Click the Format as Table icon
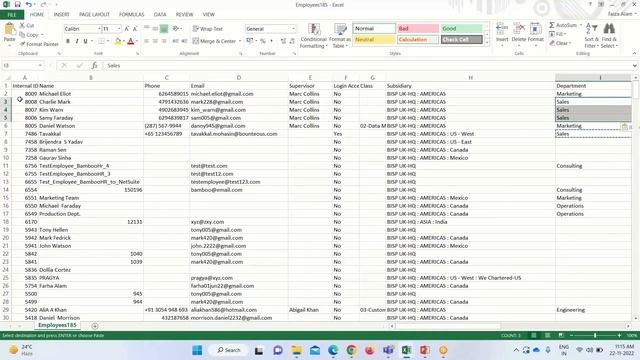The image size is (640, 360). click(x=340, y=29)
